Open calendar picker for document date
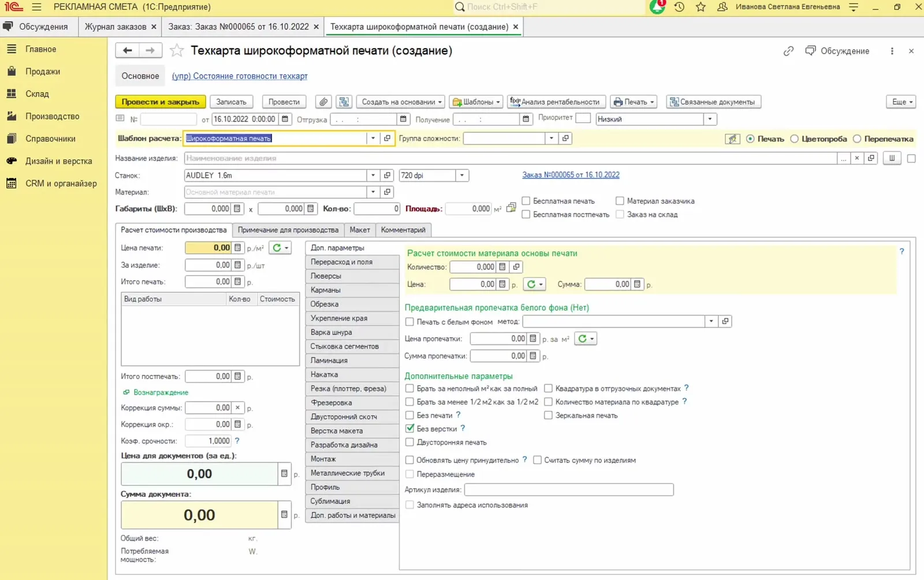This screenshot has height=580, width=924. point(285,119)
